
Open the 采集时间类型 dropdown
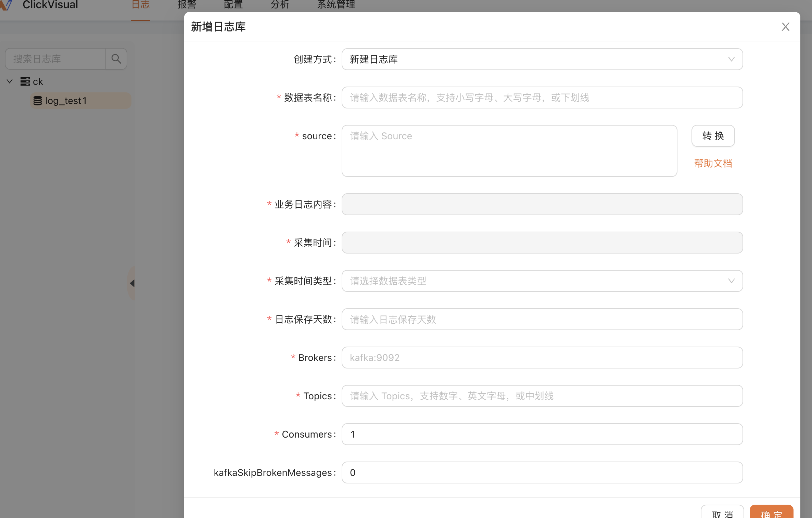click(x=732, y=281)
